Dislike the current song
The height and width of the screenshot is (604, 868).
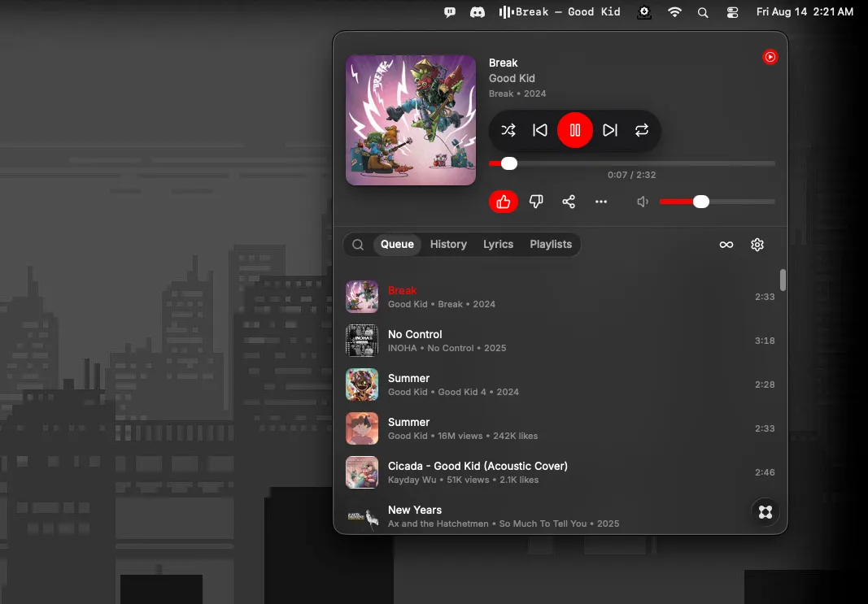(x=536, y=202)
